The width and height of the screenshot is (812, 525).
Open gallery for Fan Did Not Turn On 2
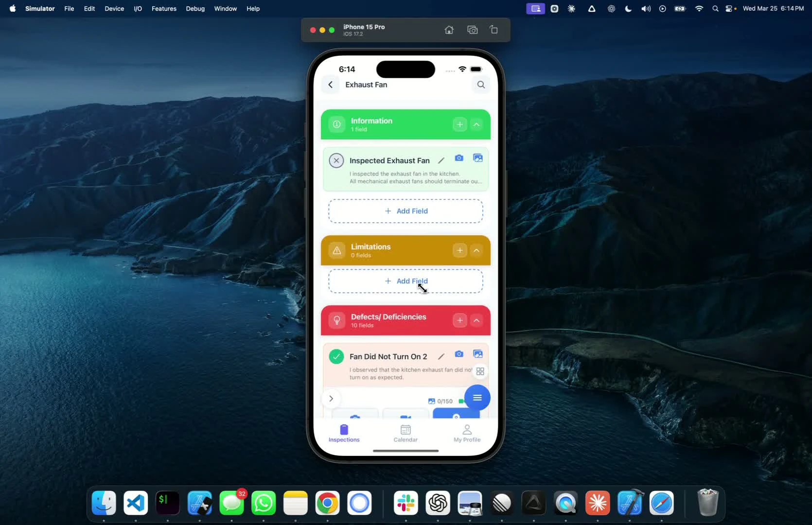[x=478, y=354]
